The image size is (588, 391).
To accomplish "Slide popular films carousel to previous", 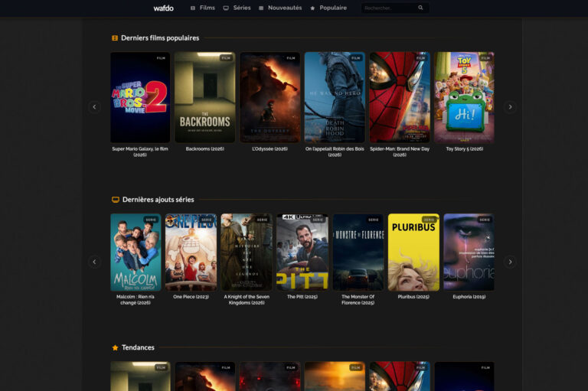I will pos(94,107).
